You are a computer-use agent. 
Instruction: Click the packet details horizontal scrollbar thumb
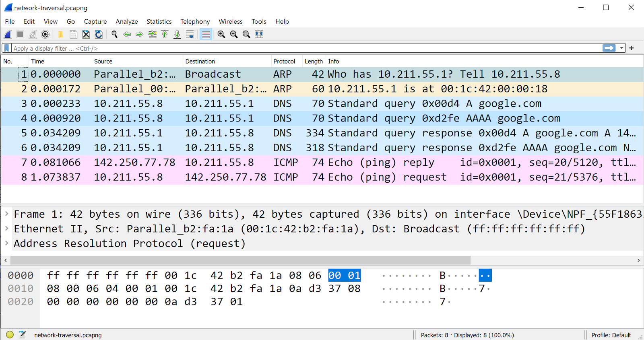click(x=240, y=260)
